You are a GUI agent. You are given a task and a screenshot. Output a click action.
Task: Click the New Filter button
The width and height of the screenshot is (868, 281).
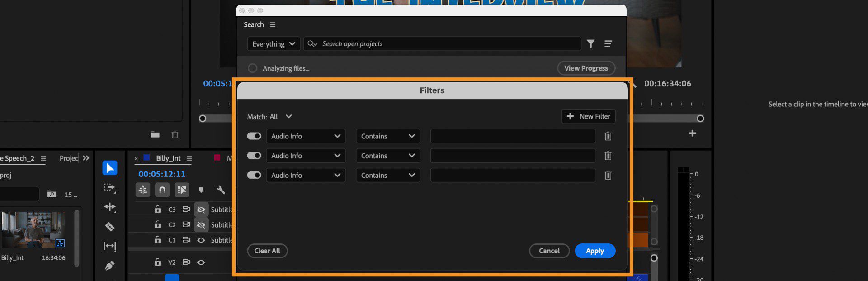pos(589,116)
